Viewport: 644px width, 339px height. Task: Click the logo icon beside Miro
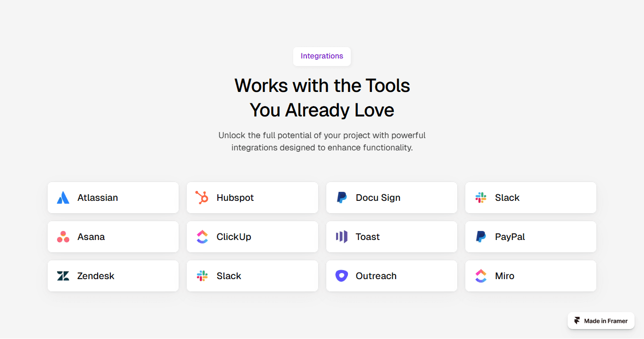[x=481, y=276]
